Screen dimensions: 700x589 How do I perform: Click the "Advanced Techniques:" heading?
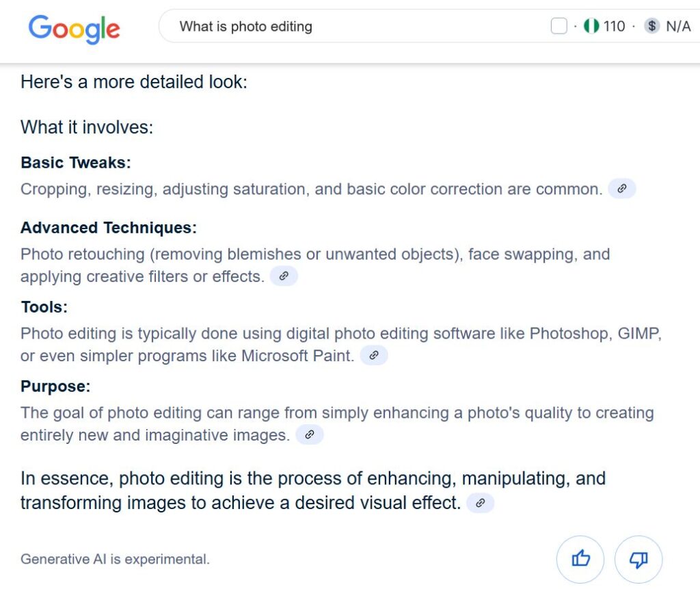(109, 228)
